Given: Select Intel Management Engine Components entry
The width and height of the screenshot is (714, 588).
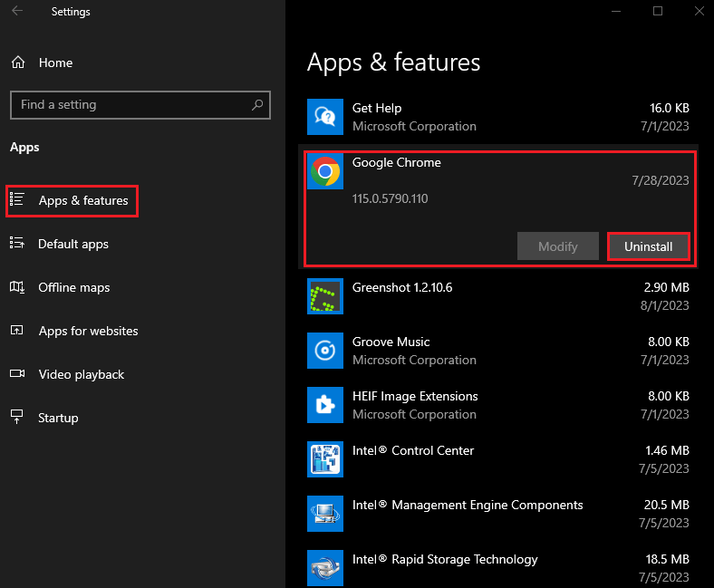Looking at the screenshot, I should 468,506.
